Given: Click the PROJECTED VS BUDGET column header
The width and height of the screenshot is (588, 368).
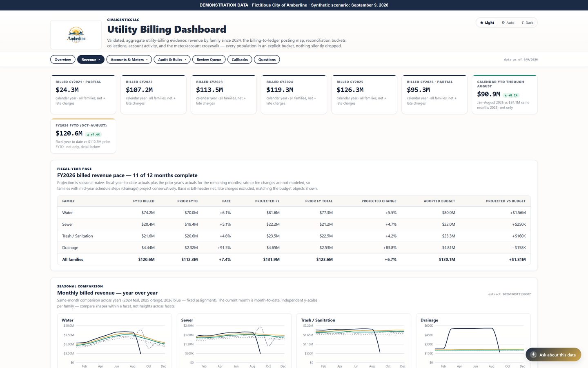Looking at the screenshot, I should (x=506, y=201).
